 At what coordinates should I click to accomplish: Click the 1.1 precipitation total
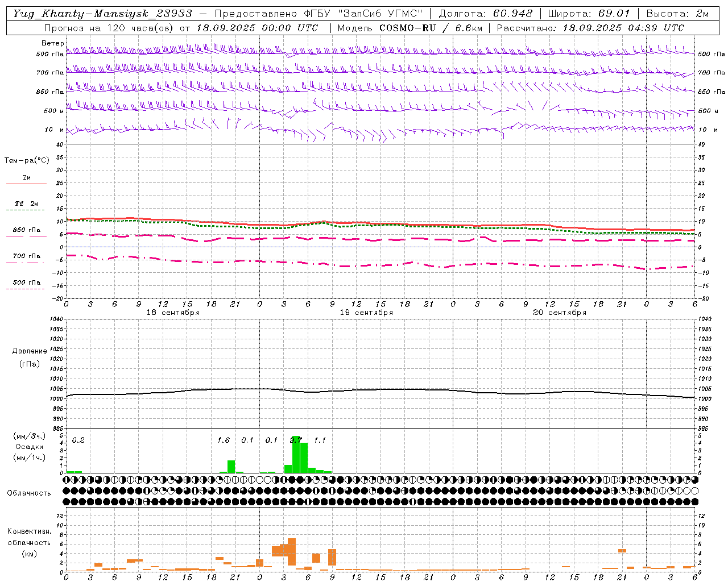pos(320,440)
